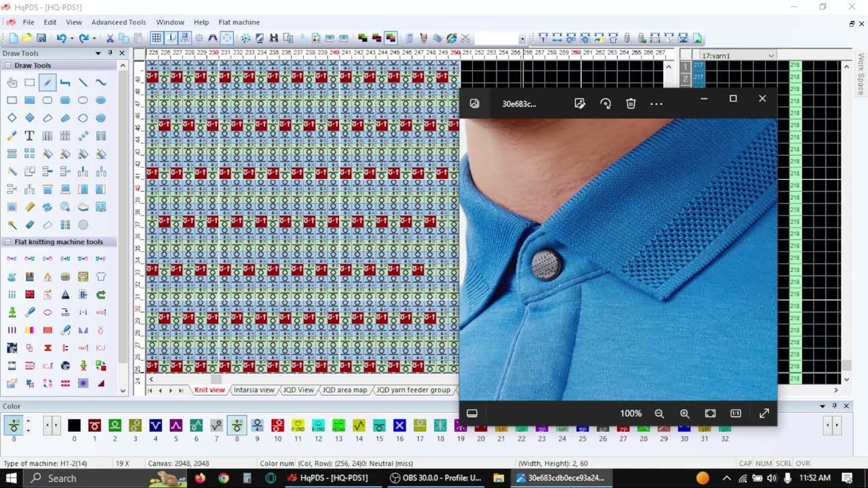Open the Advanced Tools menu
Viewport: 868px width, 488px height.
click(x=119, y=22)
